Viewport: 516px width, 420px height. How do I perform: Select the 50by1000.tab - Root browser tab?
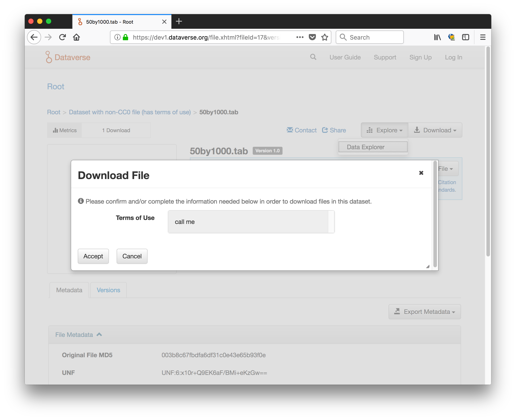coord(122,22)
